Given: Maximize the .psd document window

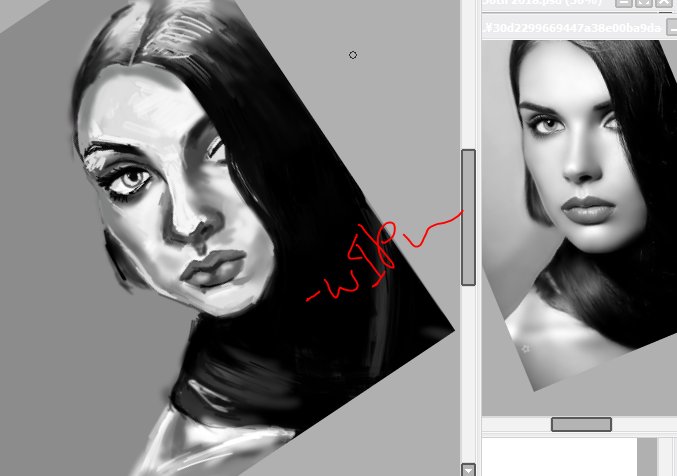Looking at the screenshot, I should click(x=644, y=3).
